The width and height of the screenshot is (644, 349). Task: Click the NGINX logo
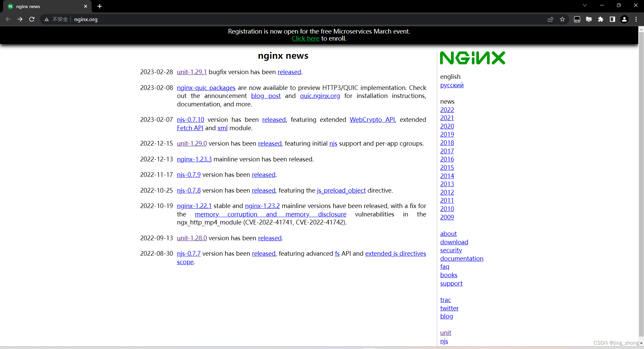pyautogui.click(x=472, y=58)
